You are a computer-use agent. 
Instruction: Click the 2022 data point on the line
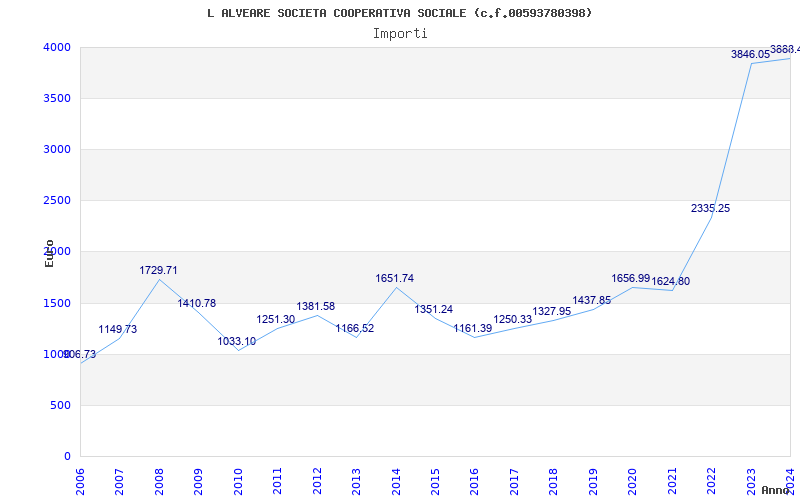712,218
